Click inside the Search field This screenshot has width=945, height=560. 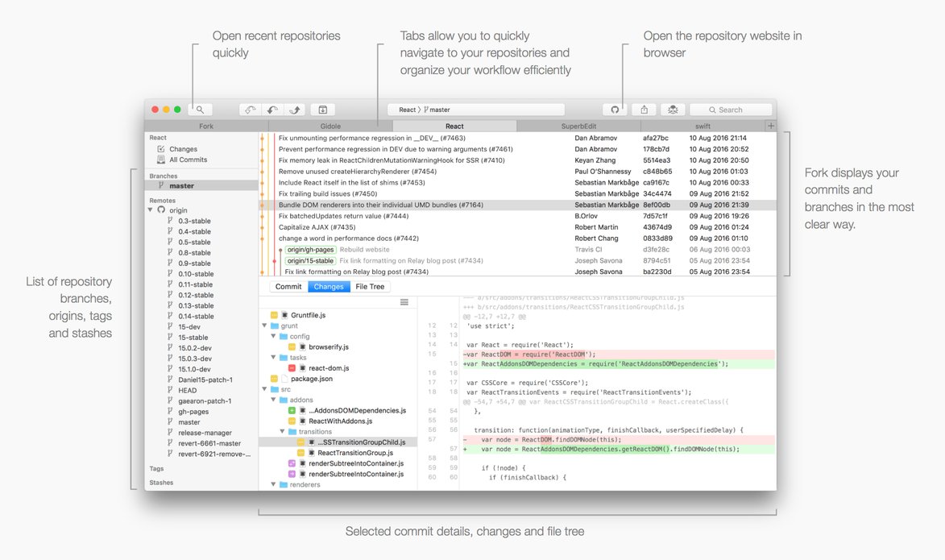(x=730, y=110)
